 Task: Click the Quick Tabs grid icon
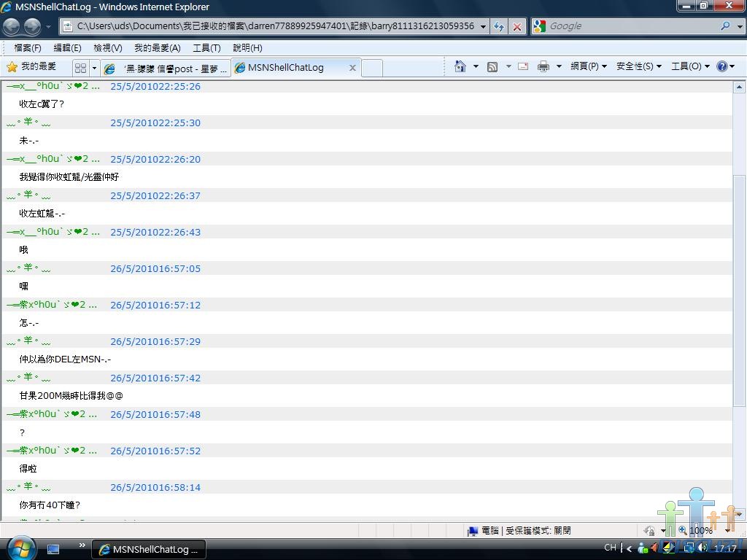click(80, 68)
